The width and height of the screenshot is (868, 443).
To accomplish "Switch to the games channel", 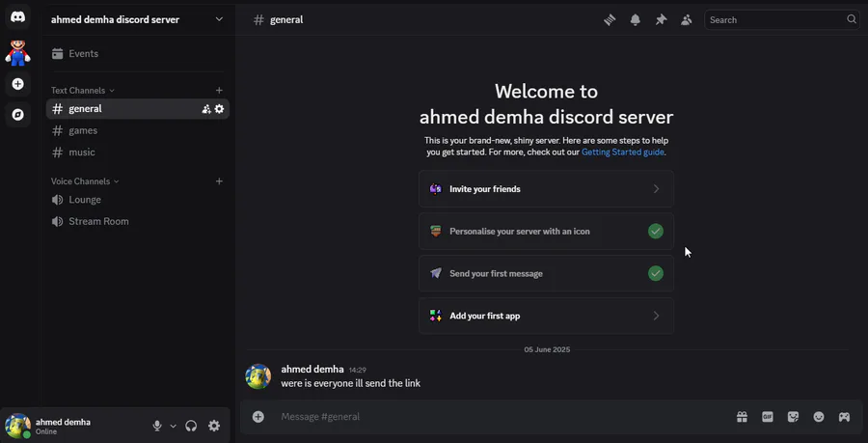I will pyautogui.click(x=83, y=130).
